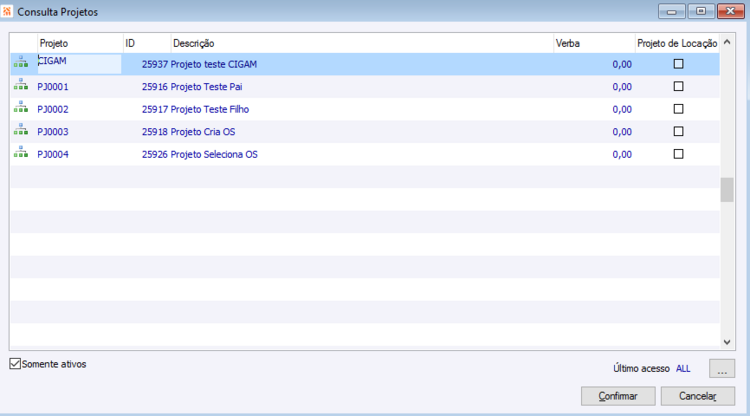This screenshot has width=750, height=416.
Task: Sort by the ID column header
Action: tap(147, 43)
